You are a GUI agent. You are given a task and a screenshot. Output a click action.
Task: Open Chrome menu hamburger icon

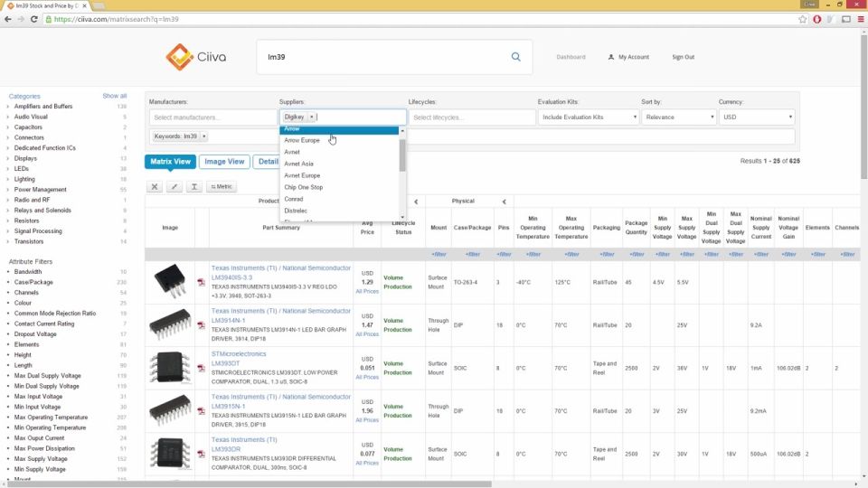(860, 19)
